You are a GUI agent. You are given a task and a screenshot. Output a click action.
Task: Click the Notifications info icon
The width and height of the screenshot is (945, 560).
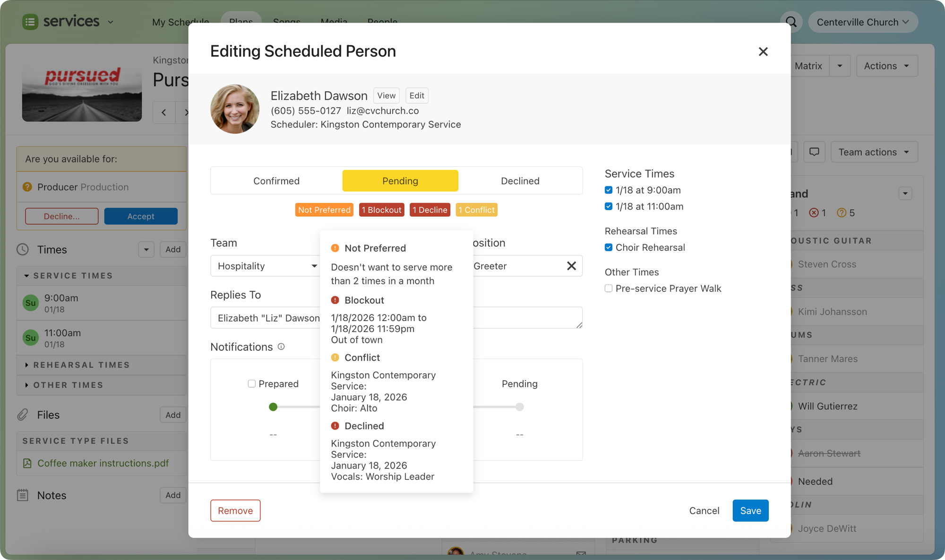point(281,347)
